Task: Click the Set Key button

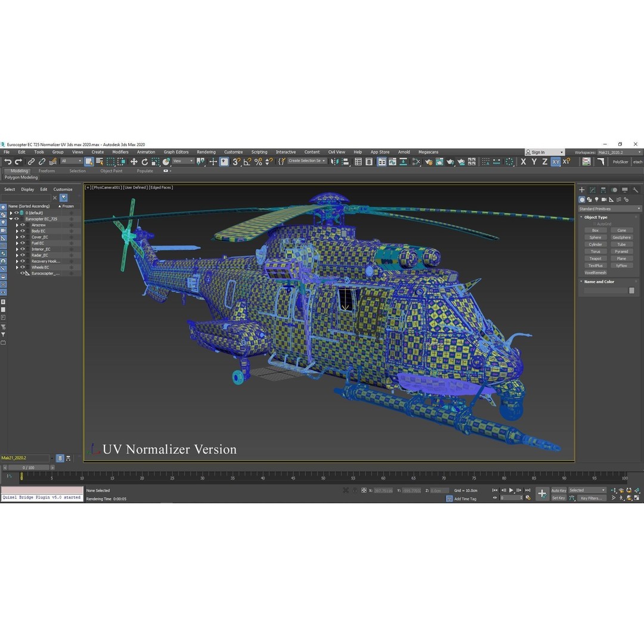Action: (559, 498)
